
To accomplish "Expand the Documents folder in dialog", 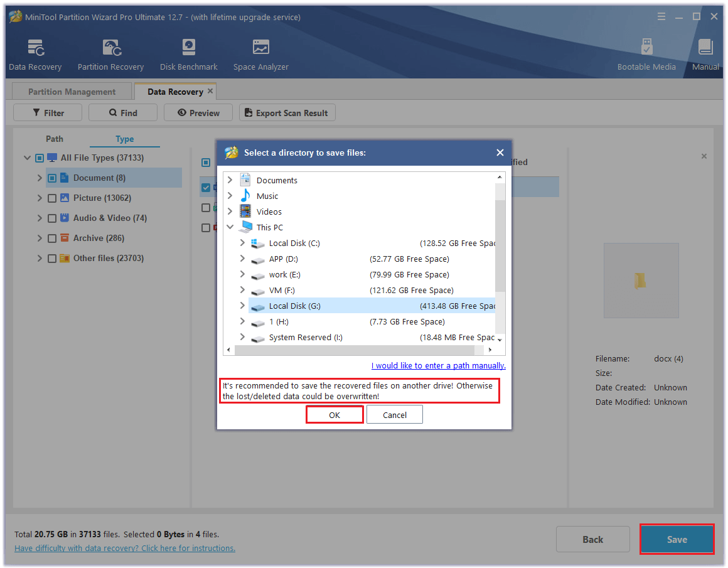I will click(230, 180).
